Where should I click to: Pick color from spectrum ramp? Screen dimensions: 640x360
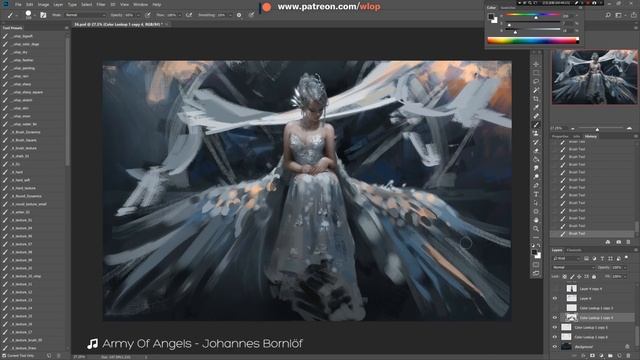pyautogui.click(x=533, y=40)
